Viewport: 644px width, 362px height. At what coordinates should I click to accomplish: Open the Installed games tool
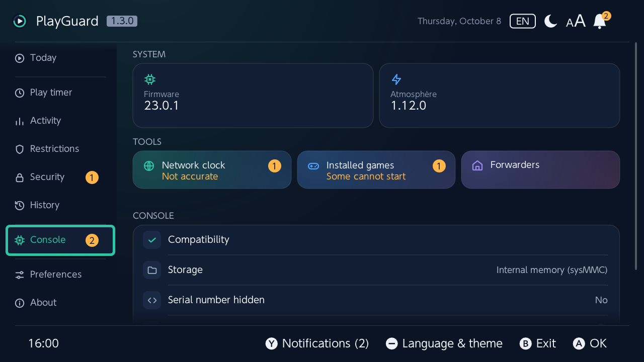pyautogui.click(x=376, y=170)
